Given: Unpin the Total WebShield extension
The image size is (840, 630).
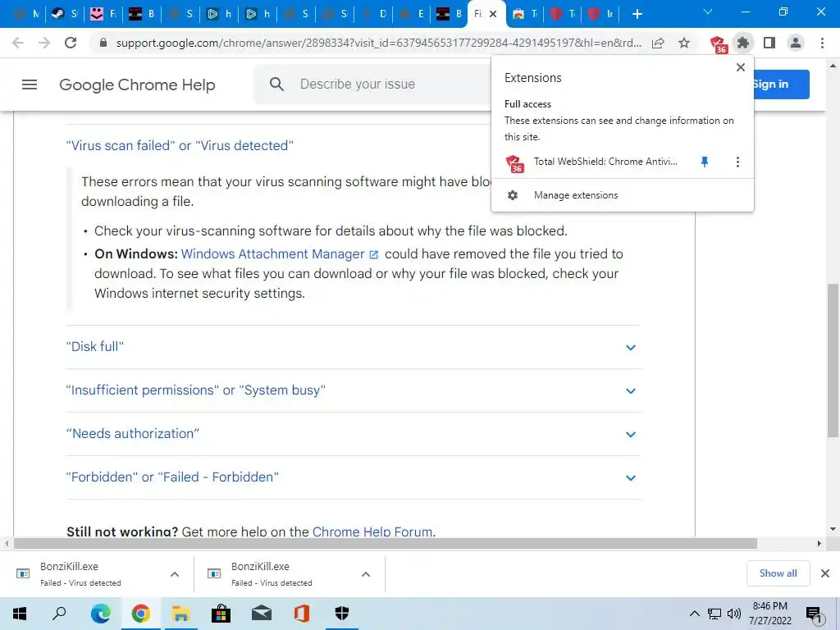Looking at the screenshot, I should point(705,162).
